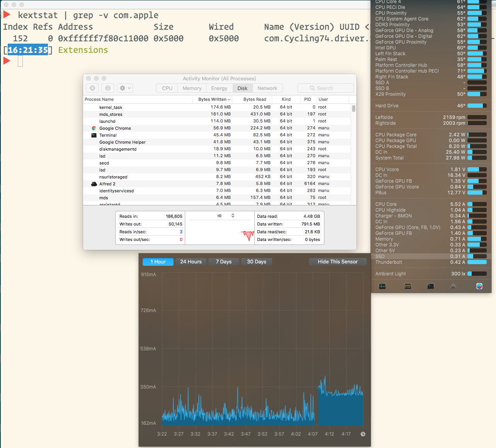Select the kernel_task process row

point(217,107)
